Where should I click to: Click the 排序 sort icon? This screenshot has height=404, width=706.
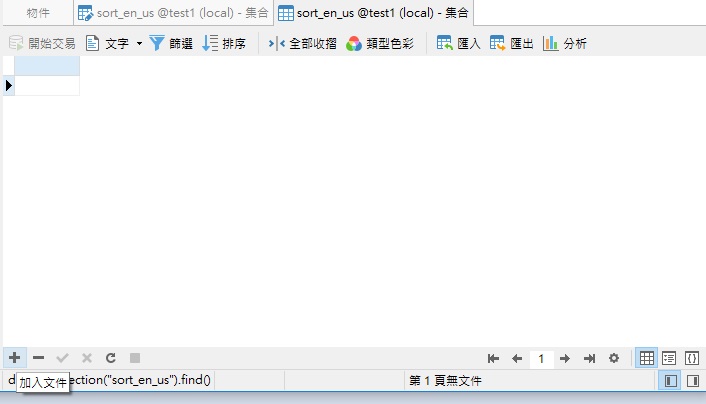tap(210, 43)
